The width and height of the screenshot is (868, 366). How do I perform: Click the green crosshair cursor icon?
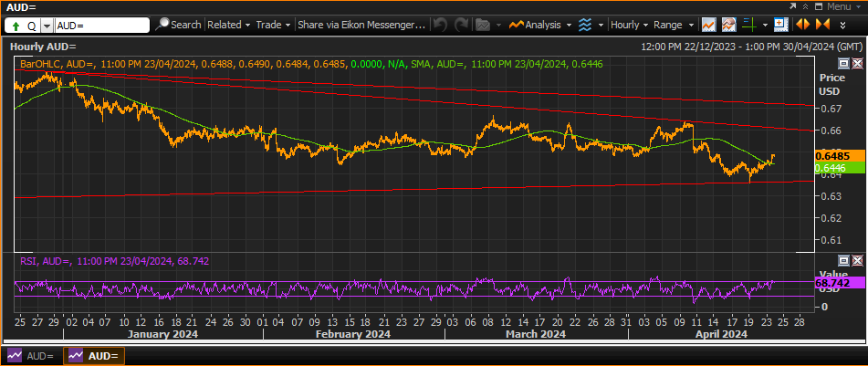(x=749, y=25)
